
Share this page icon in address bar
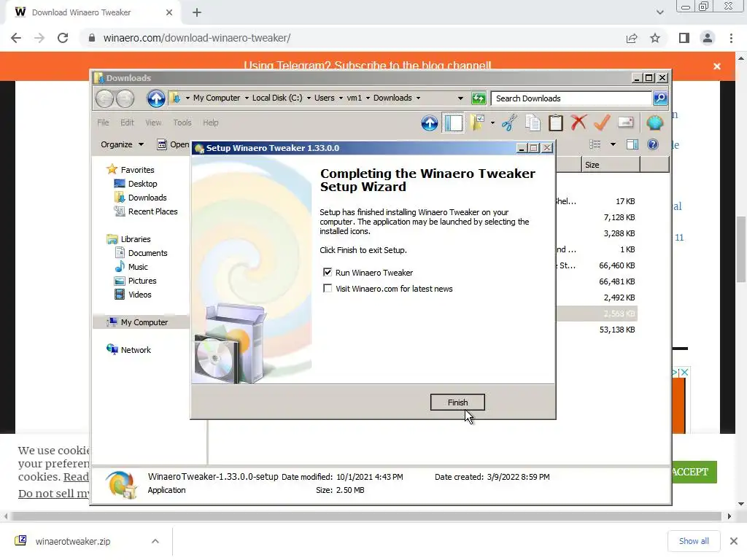tap(632, 38)
